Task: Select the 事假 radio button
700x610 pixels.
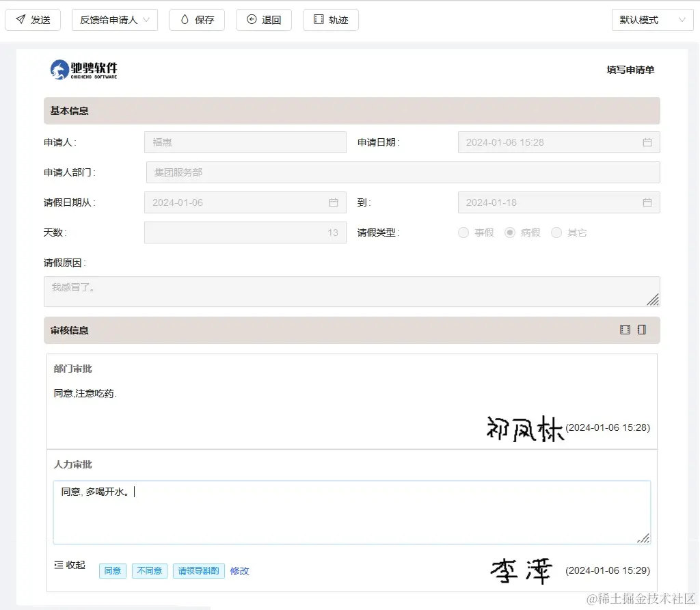Action: click(x=463, y=233)
